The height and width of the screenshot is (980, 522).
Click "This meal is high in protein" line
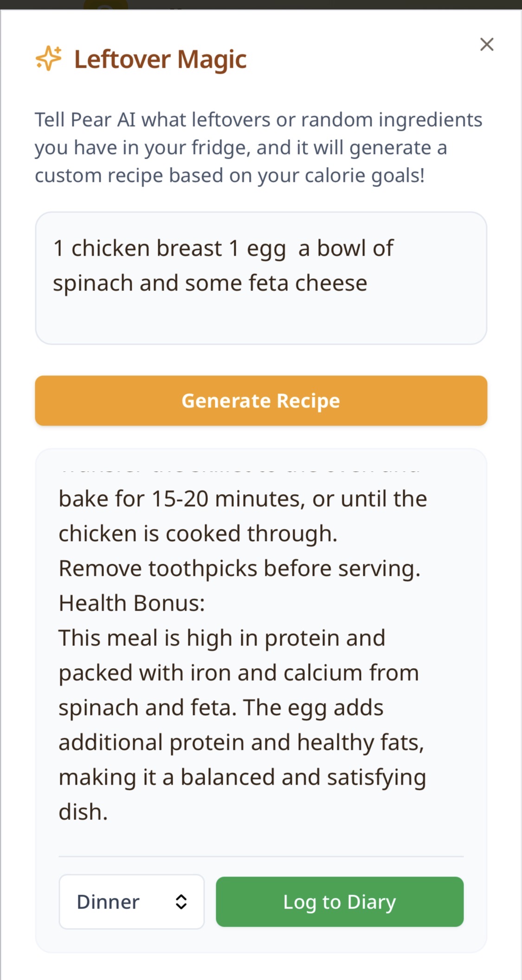coord(222,638)
